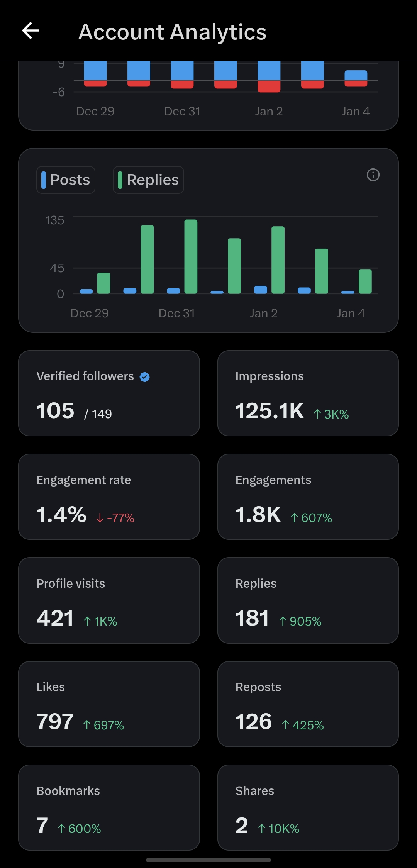Tap the green replies bar above Jan 4
This screenshot has width=417, height=868.
click(365, 281)
